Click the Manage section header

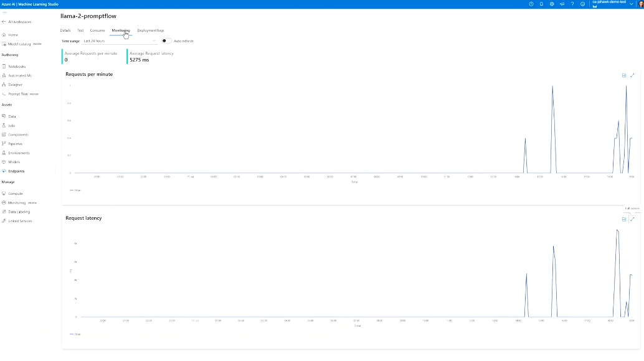pyautogui.click(x=8, y=182)
